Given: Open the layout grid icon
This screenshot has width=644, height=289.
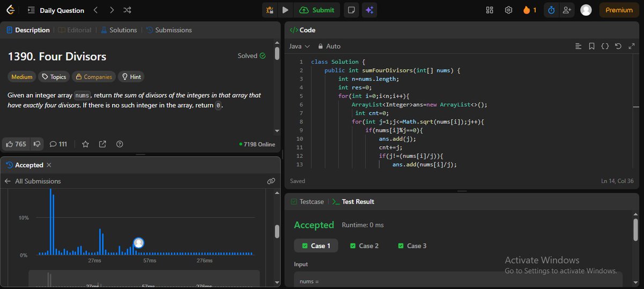Looking at the screenshot, I should (489, 10).
